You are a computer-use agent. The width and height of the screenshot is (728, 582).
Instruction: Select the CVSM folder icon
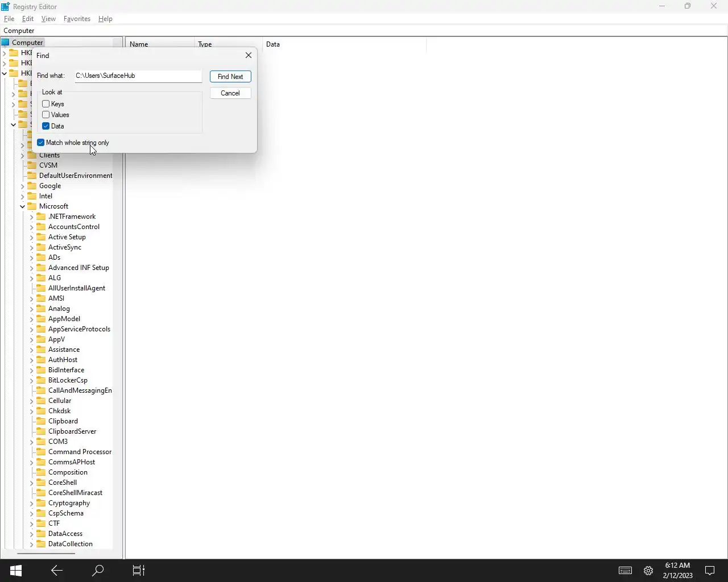tap(32, 165)
